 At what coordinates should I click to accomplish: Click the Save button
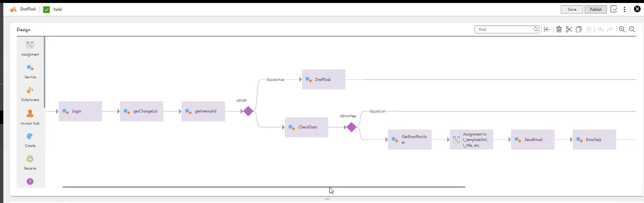572,9
